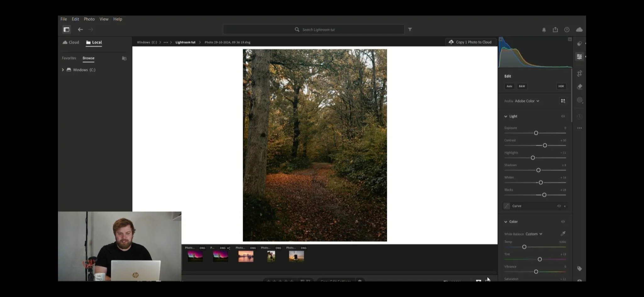
Task: Open cloud sync status icon
Action: 579,30
